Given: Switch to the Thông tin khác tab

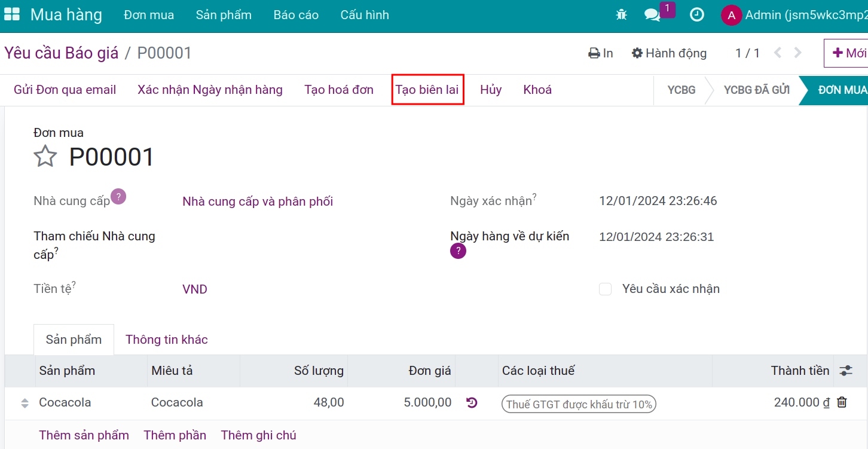Looking at the screenshot, I should pos(166,340).
